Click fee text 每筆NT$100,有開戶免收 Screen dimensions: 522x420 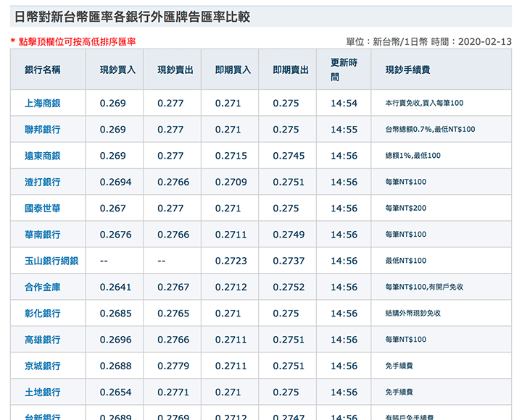[424, 287]
